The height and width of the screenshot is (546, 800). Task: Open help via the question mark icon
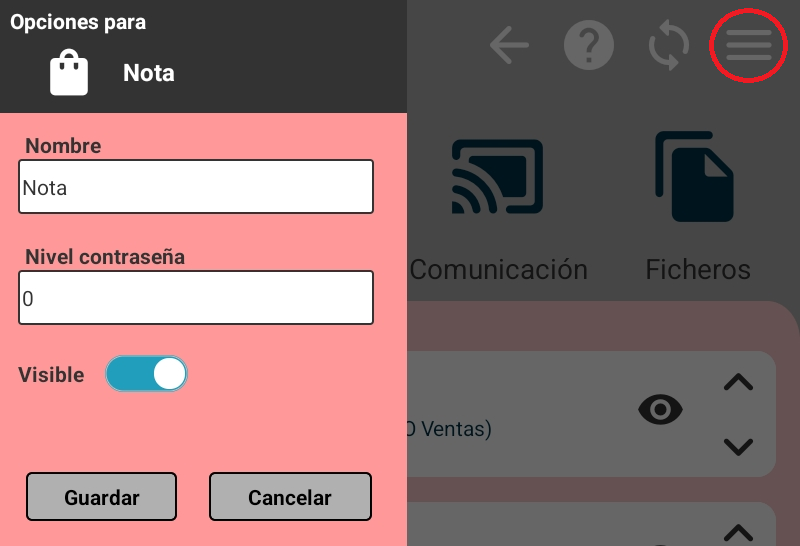[588, 45]
